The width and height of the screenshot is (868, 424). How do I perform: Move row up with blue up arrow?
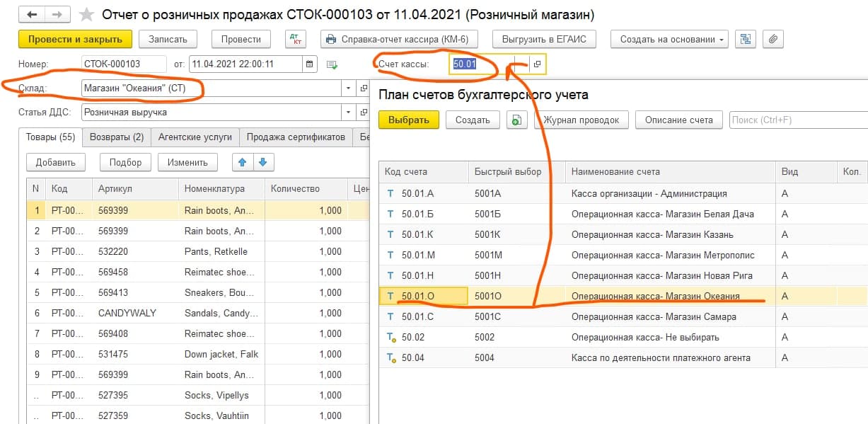[x=243, y=162]
